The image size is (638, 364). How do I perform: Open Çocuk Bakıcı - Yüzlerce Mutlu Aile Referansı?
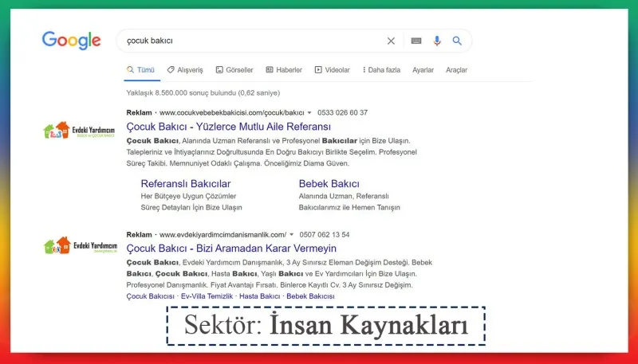coord(229,127)
